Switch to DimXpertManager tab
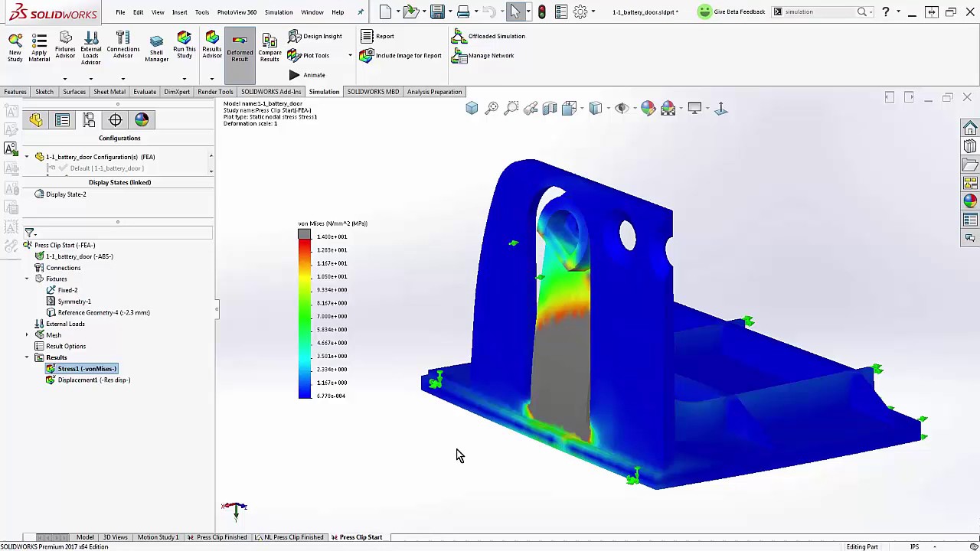The height and width of the screenshot is (551, 980). (115, 120)
